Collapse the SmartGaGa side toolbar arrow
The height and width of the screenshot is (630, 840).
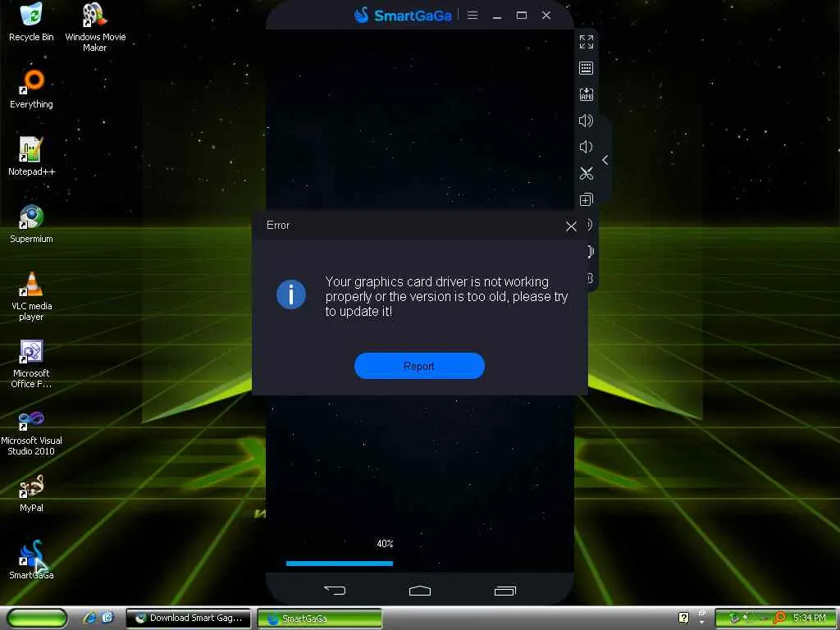tap(605, 160)
